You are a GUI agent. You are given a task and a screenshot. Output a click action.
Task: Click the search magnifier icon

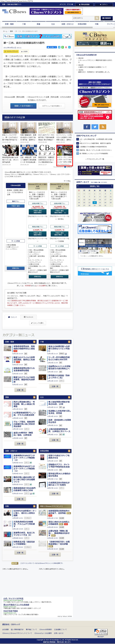[97, 18]
